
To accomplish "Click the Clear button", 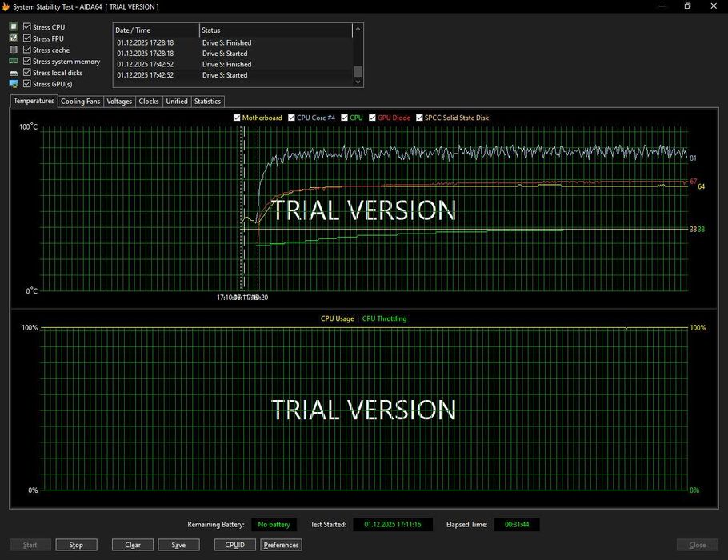I will pos(133,545).
